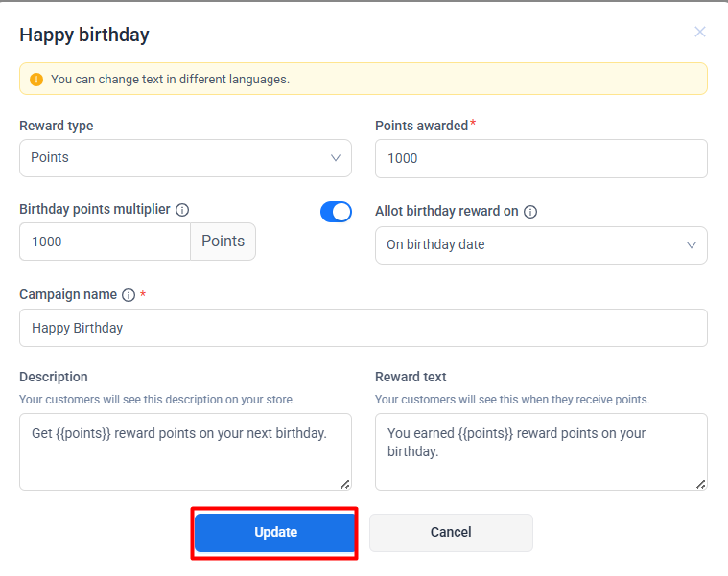This screenshot has width=728, height=576.
Task: Click the warning icon in the language notice
Action: coord(36,80)
